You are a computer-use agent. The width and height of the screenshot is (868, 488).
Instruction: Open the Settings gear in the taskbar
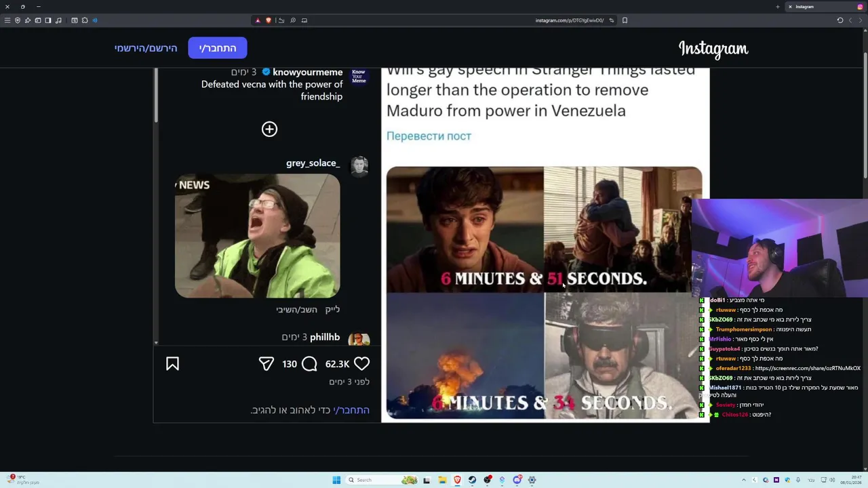point(532,480)
